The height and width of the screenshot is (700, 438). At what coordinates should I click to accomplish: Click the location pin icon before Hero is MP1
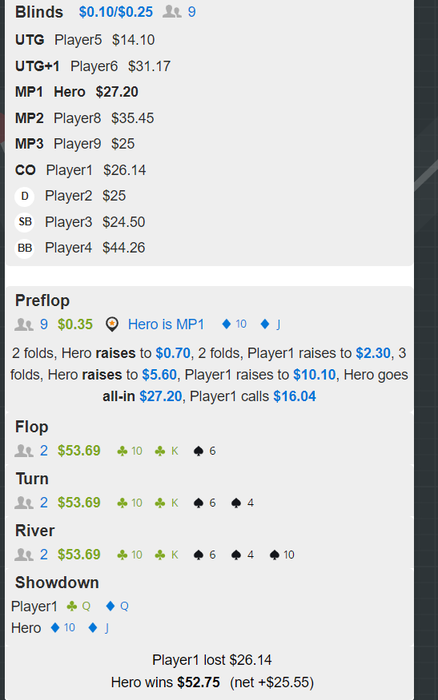112,325
